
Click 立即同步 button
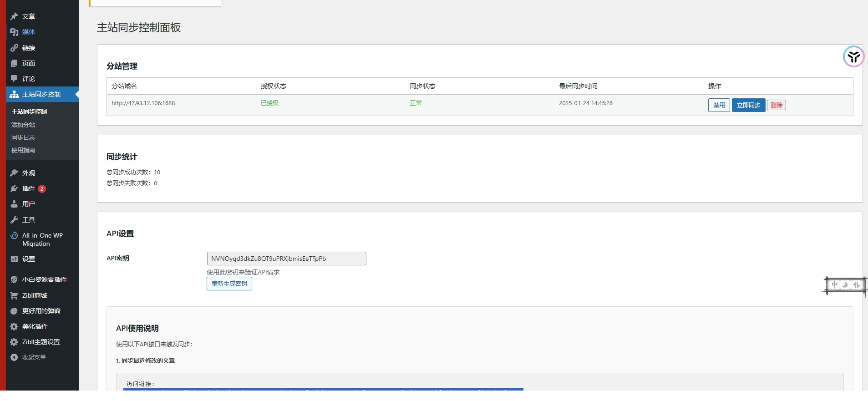(x=749, y=105)
